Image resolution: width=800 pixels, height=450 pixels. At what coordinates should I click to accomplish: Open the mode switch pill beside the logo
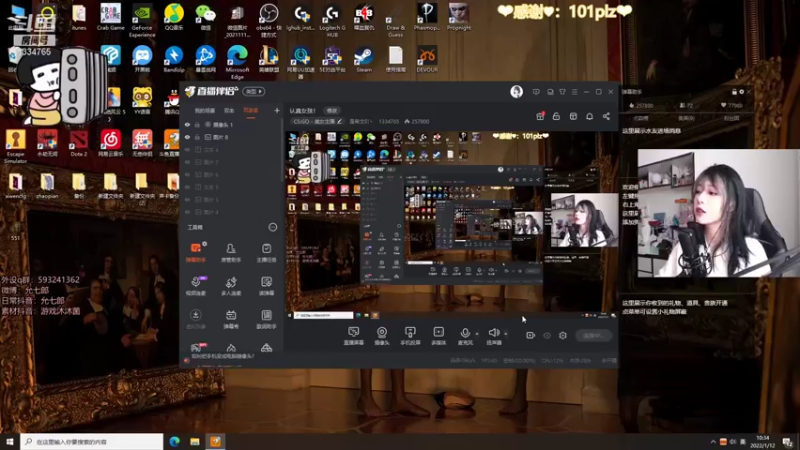pos(254,91)
